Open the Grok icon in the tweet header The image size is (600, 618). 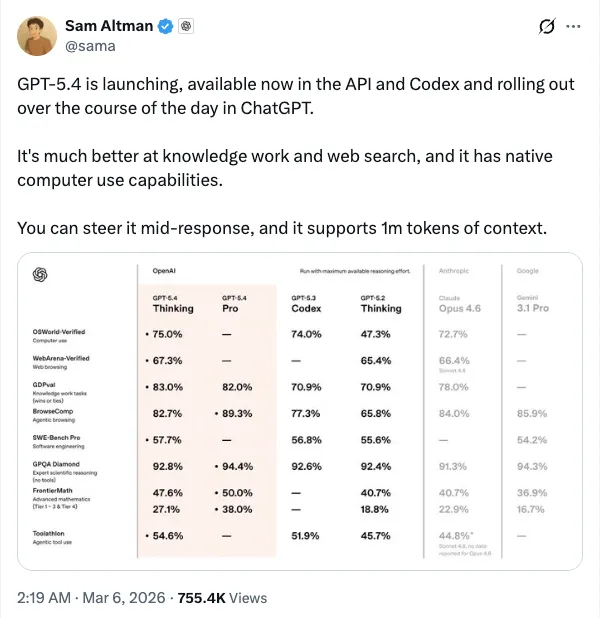[547, 27]
